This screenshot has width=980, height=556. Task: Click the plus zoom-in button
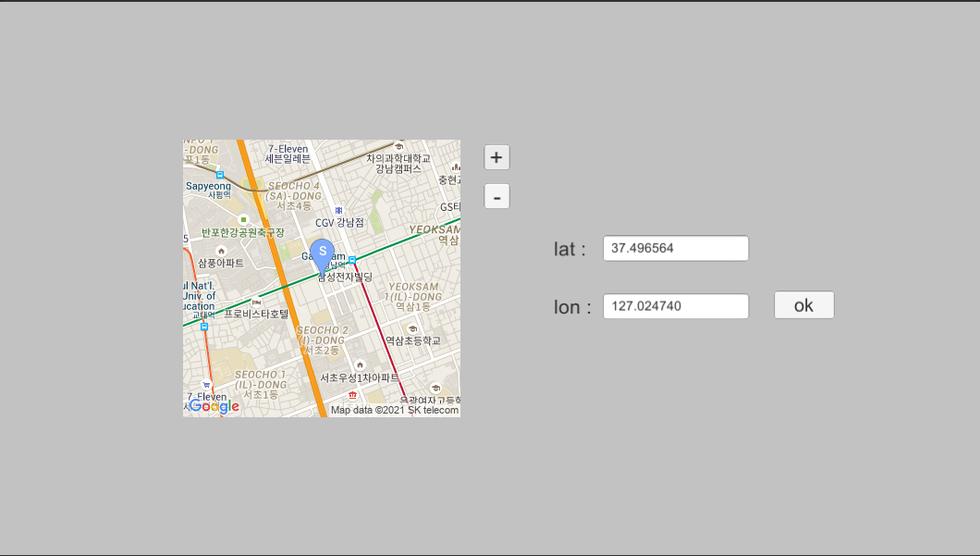[496, 157]
